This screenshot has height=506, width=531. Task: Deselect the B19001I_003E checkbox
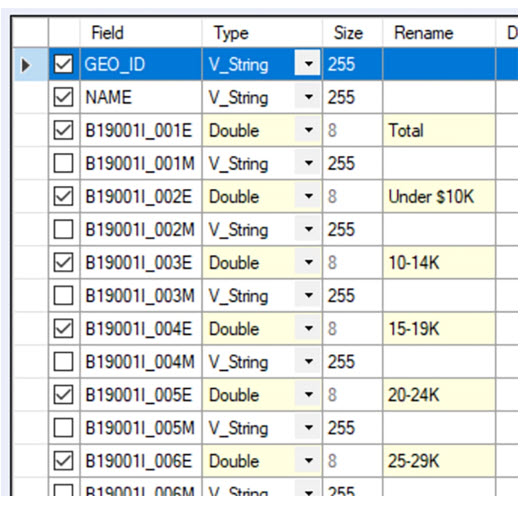click(63, 262)
